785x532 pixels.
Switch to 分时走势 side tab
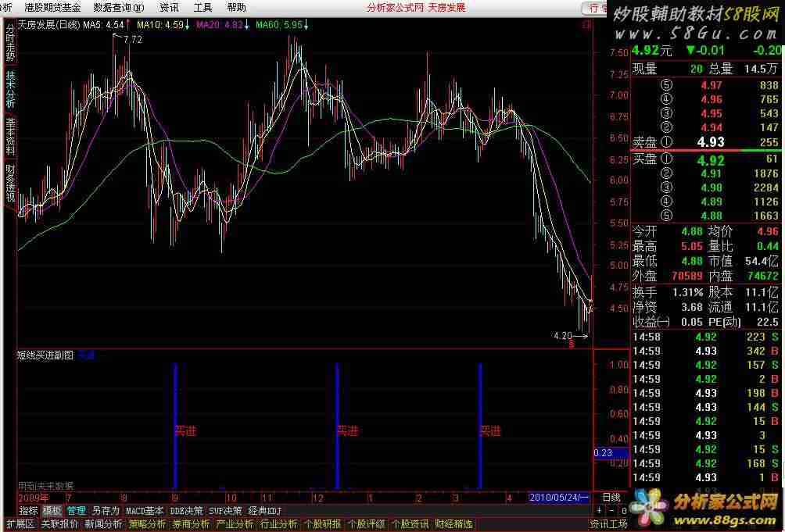pyautogui.click(x=10, y=42)
